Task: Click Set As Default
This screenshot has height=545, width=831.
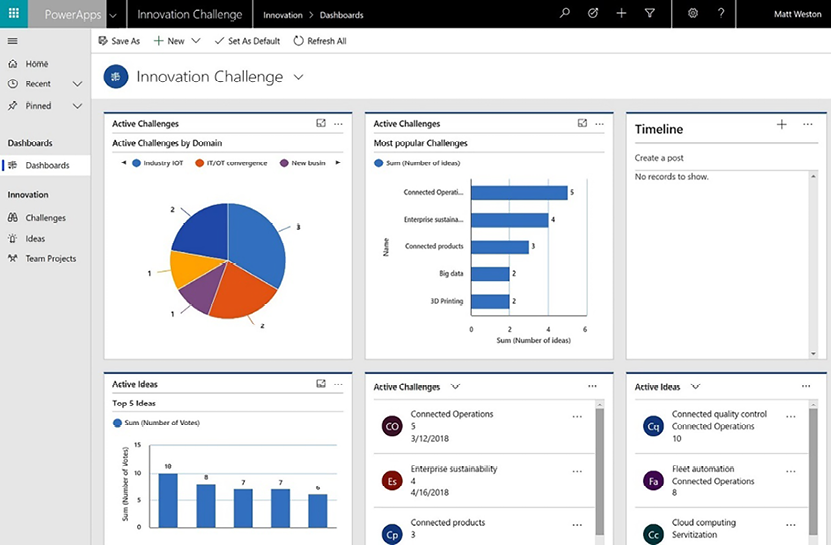Action: [247, 41]
